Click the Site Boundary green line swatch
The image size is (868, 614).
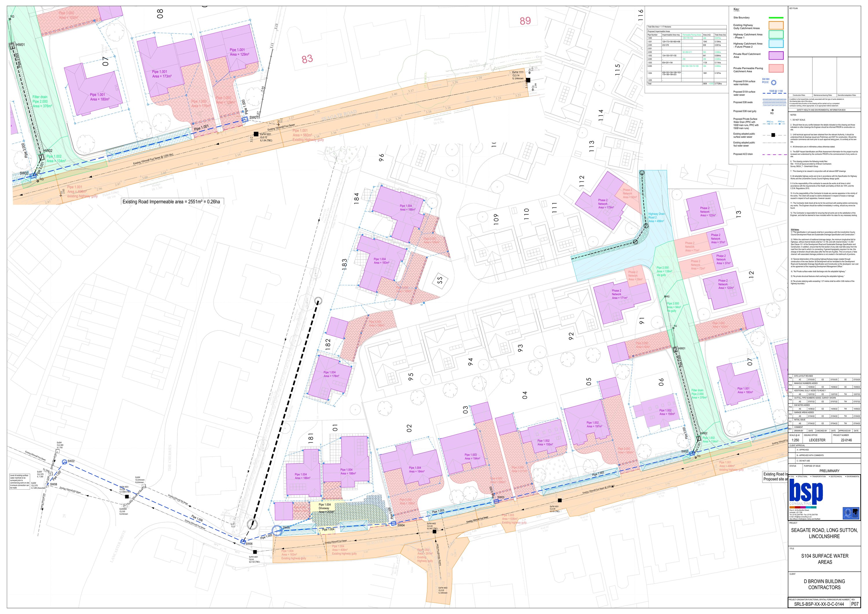click(776, 18)
